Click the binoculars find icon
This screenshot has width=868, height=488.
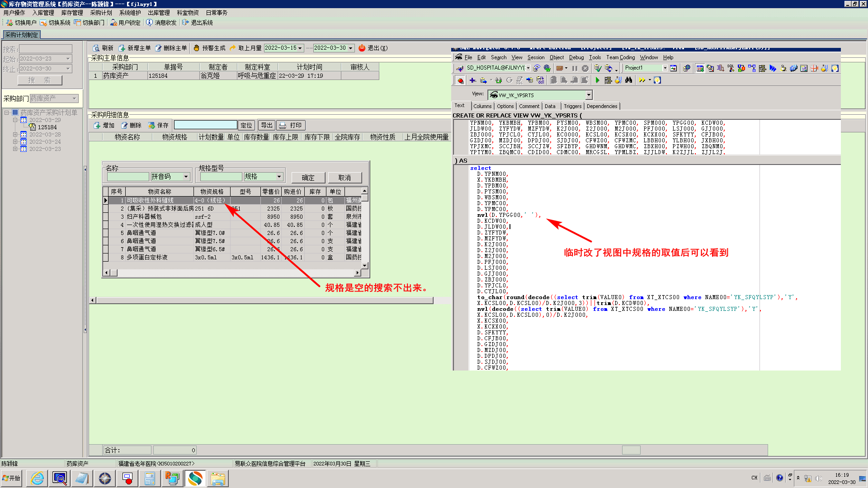(628, 80)
